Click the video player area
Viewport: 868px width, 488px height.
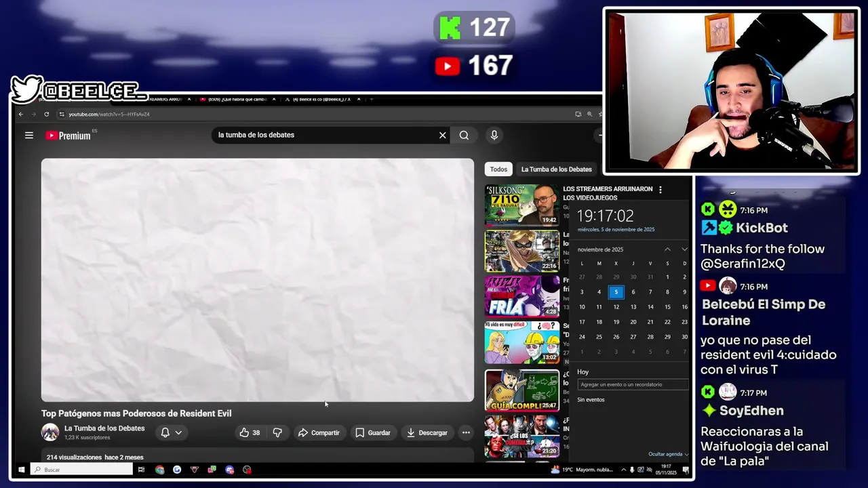click(258, 280)
